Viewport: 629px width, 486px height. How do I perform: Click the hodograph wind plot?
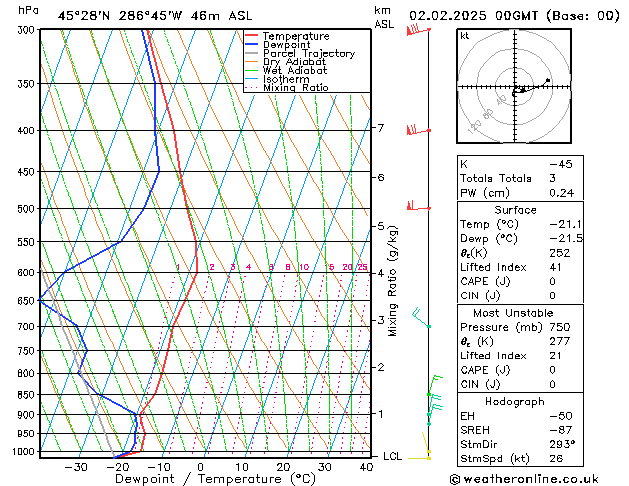pos(514,86)
